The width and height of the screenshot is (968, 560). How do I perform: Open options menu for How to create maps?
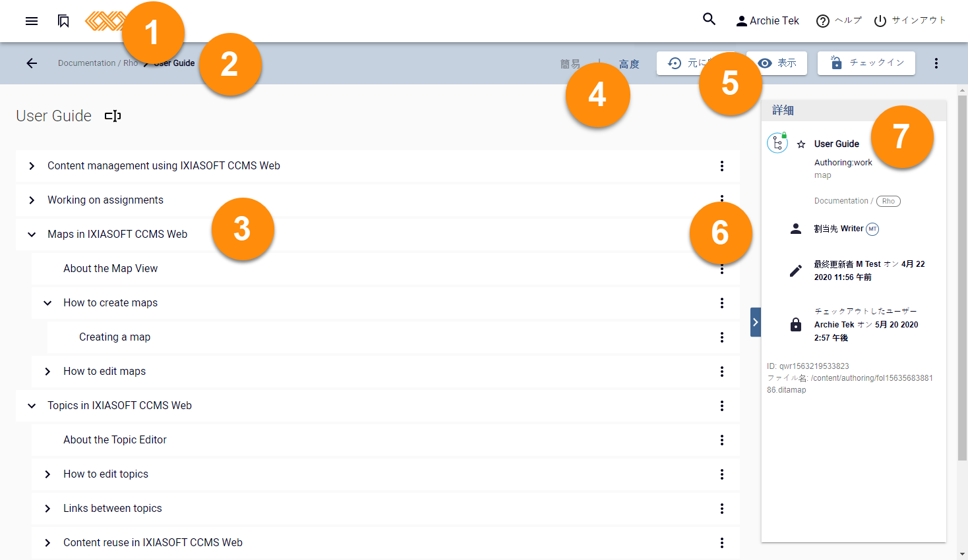[722, 303]
